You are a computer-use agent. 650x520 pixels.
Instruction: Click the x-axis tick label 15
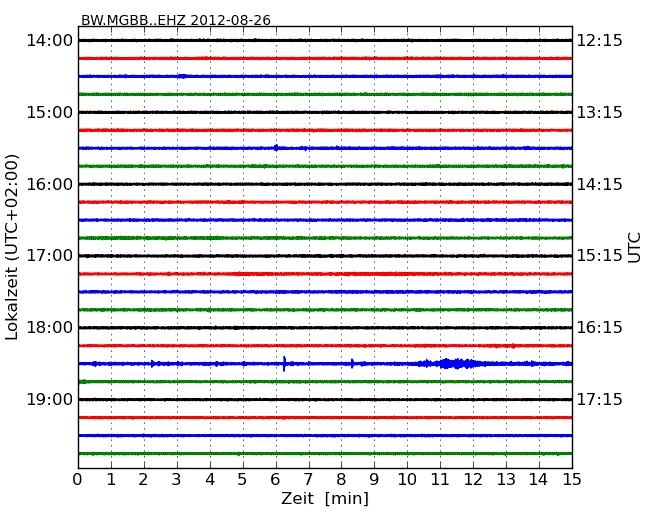572,480
